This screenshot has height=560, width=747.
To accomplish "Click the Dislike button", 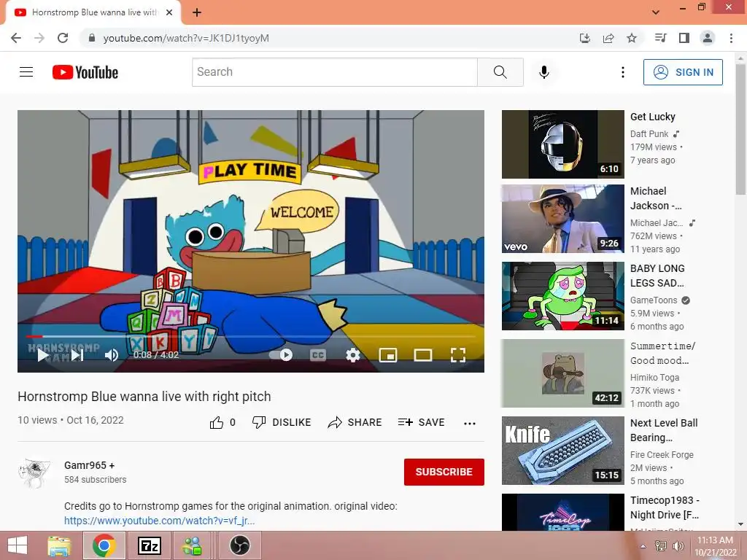I will coord(282,422).
